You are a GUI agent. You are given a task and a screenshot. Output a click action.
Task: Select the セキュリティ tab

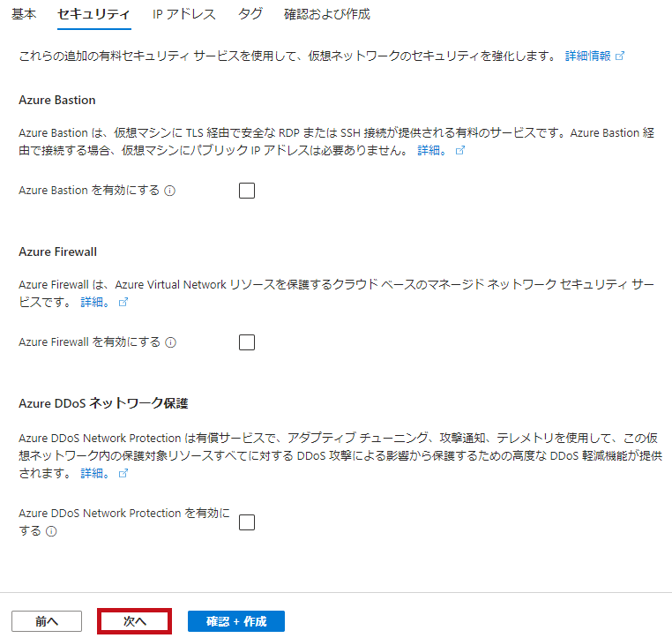pyautogui.click(x=93, y=14)
